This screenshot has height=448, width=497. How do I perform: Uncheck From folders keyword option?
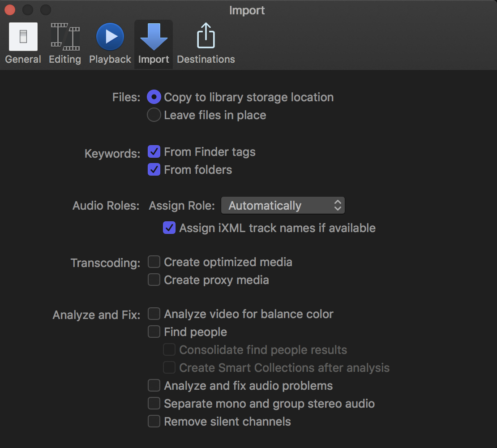[154, 170]
